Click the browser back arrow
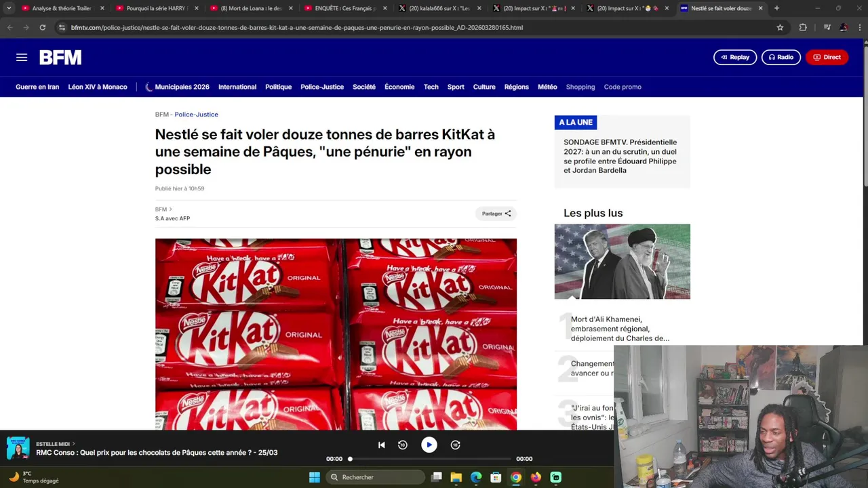Viewport: 868px width, 488px height. 9,27
